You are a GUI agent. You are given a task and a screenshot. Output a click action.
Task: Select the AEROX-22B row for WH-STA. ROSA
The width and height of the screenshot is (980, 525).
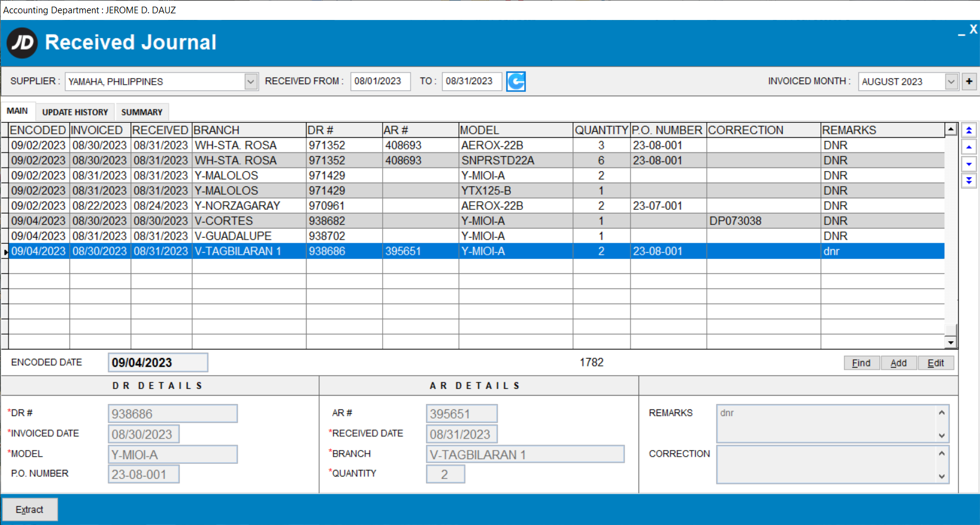[476, 145]
